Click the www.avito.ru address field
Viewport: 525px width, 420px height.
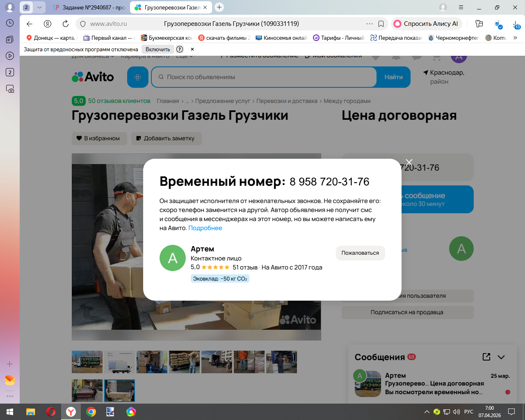click(x=108, y=24)
